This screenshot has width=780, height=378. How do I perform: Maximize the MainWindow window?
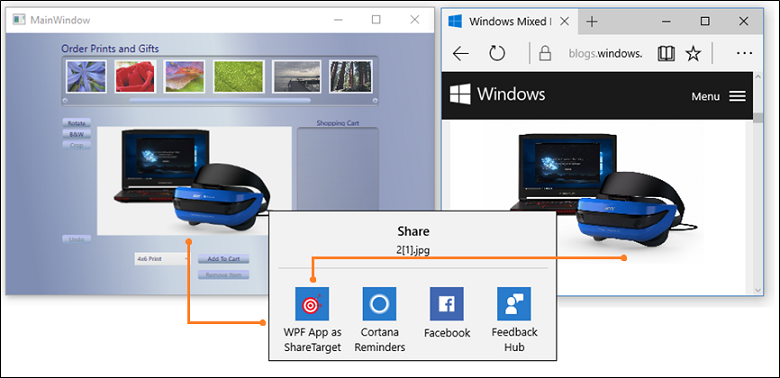click(x=376, y=19)
